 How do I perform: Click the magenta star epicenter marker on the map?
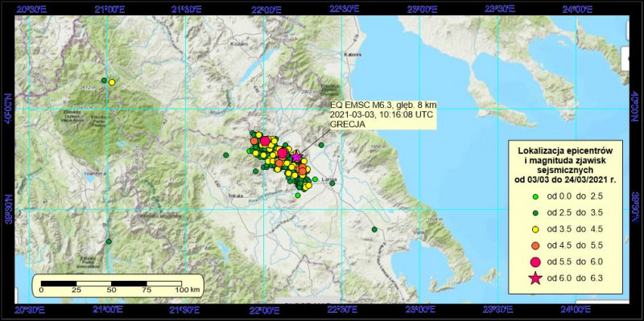[x=296, y=156]
